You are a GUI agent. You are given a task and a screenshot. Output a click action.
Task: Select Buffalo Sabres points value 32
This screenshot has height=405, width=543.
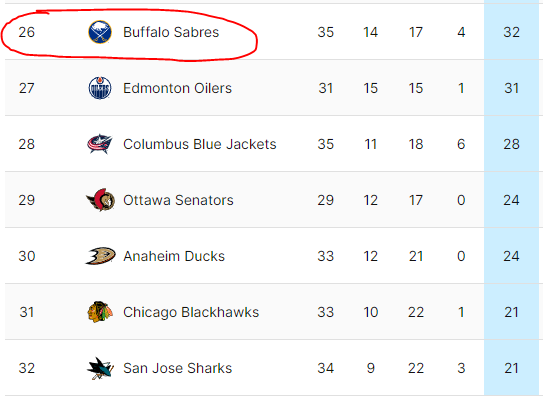[511, 32]
